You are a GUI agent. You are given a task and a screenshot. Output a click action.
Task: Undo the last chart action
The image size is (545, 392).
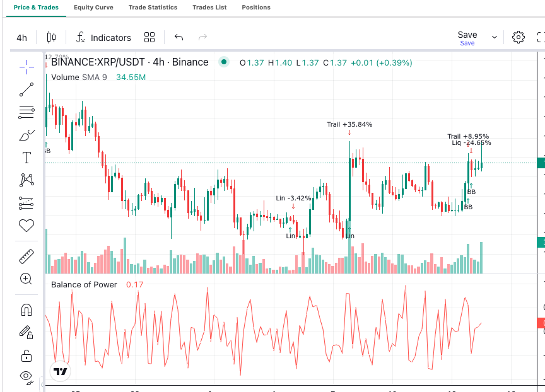[x=179, y=37]
